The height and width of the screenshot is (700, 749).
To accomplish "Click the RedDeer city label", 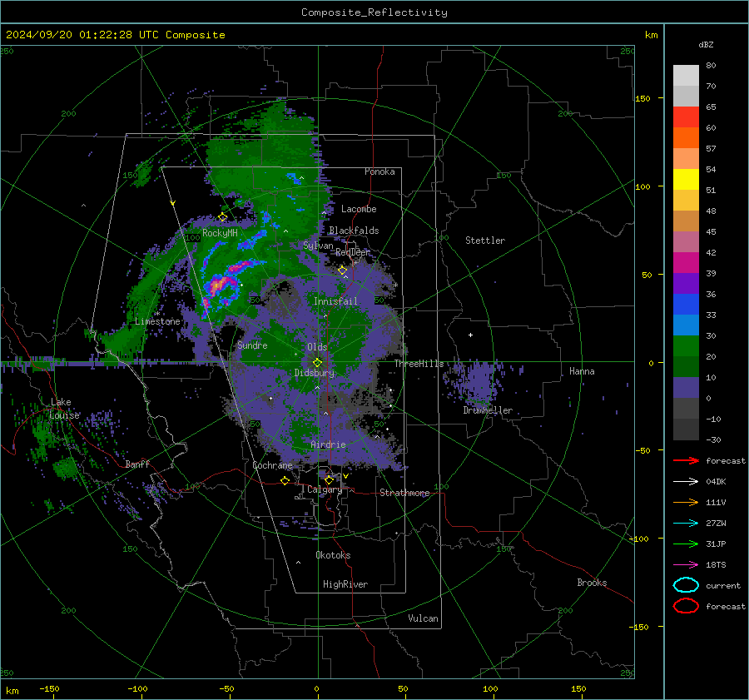I will click(x=353, y=252).
